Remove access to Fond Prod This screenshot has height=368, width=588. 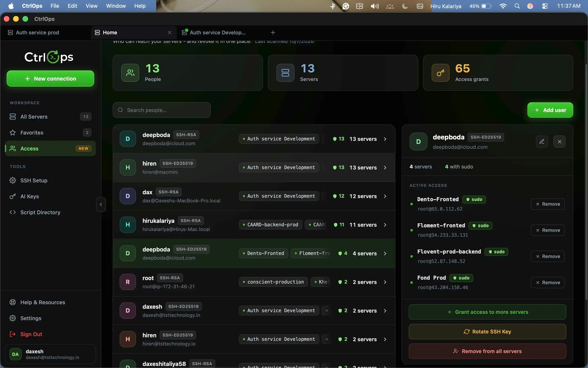[x=548, y=283]
